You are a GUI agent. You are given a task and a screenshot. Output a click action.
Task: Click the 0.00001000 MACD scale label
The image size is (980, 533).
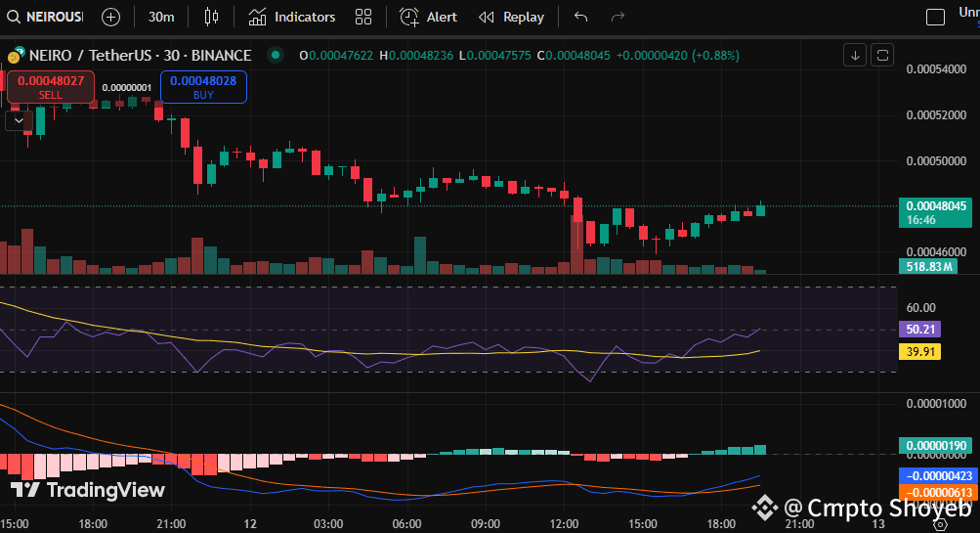click(936, 404)
